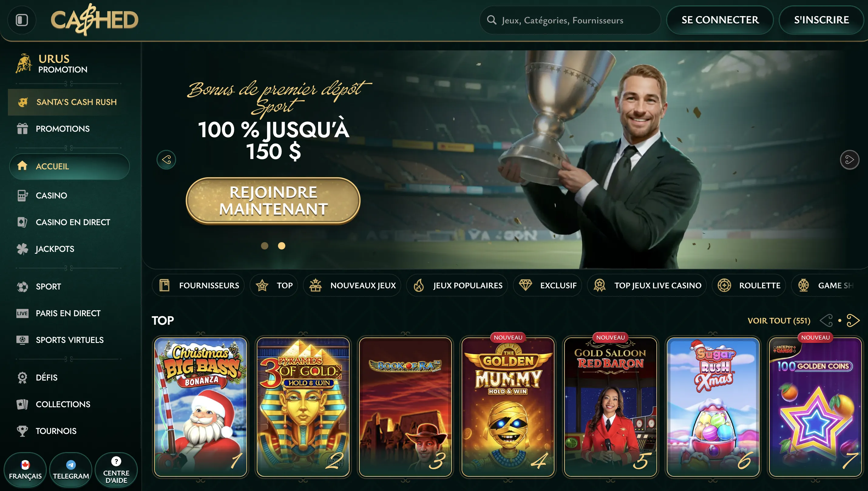Select second banner slide dot

click(282, 246)
